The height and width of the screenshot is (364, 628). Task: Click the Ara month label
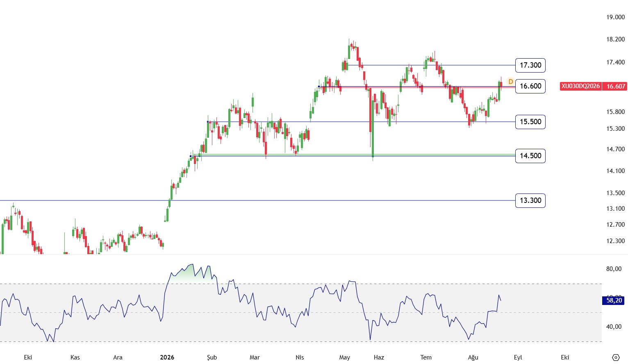tap(118, 357)
